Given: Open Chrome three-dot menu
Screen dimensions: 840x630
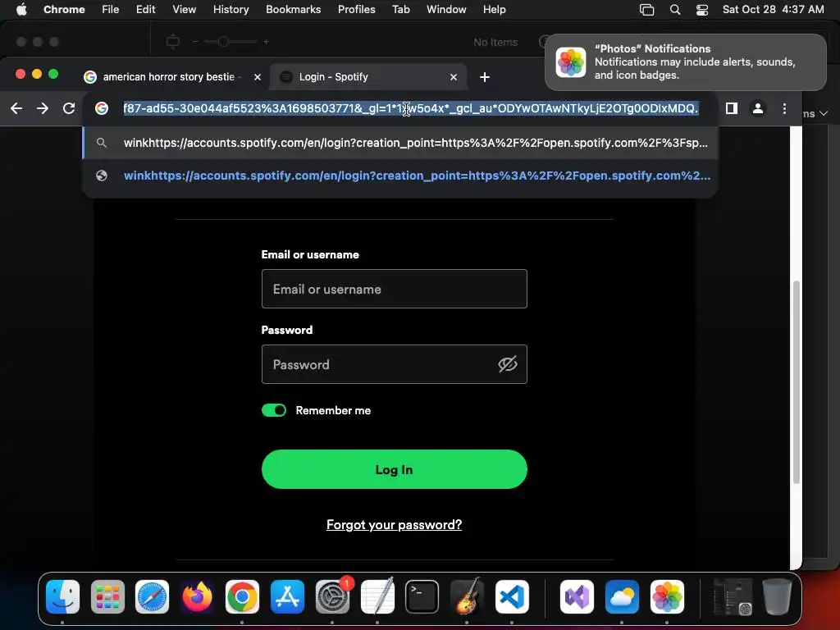Looking at the screenshot, I should pos(784,108).
